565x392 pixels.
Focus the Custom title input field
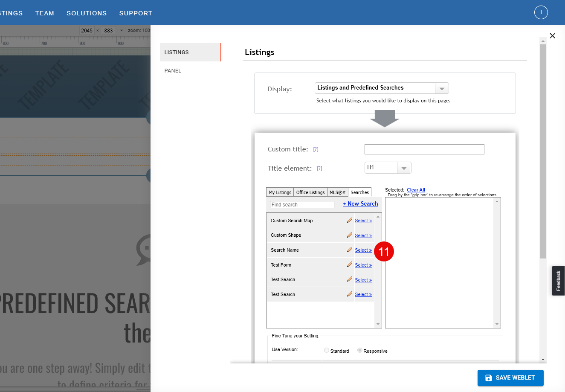(x=424, y=149)
